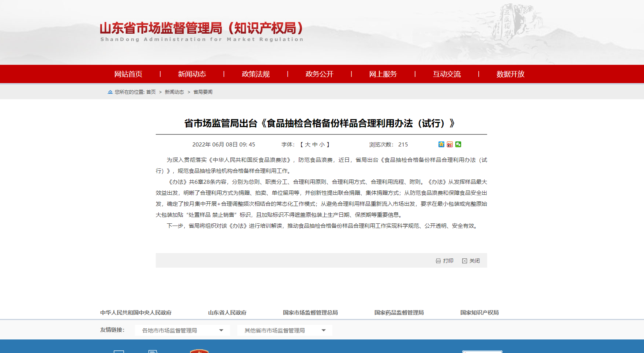Set font size to medium (中)
644x353 pixels.
click(x=315, y=145)
